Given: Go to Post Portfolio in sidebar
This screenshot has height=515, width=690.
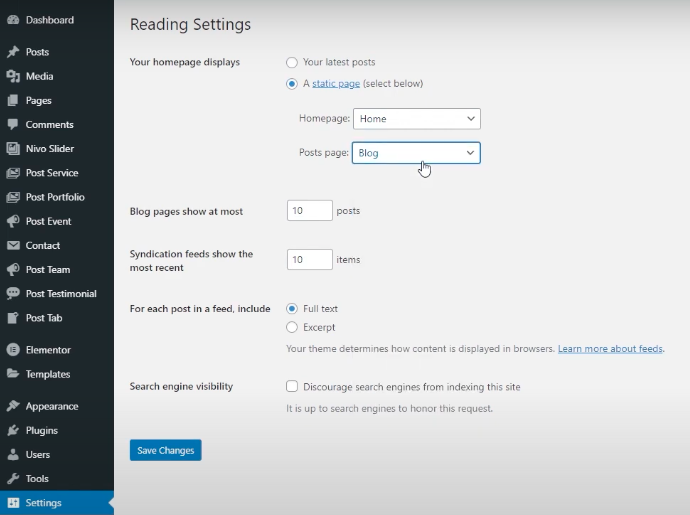Looking at the screenshot, I should tap(55, 197).
